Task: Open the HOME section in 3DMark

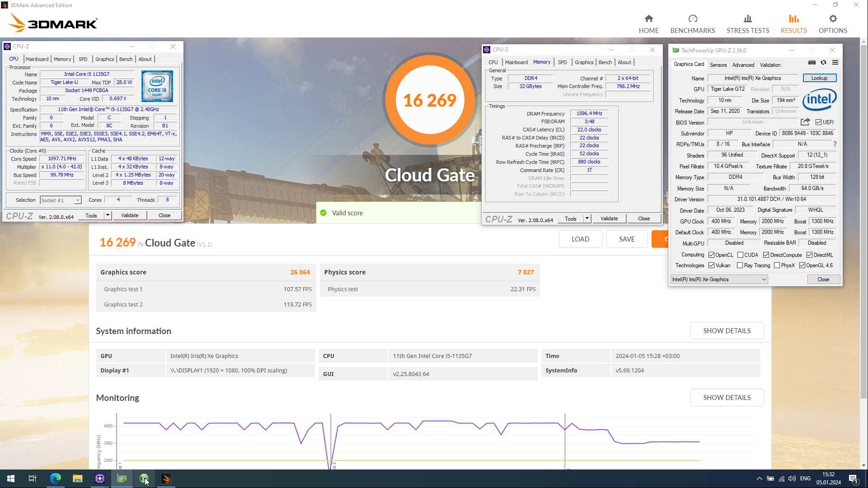Action: (648, 24)
